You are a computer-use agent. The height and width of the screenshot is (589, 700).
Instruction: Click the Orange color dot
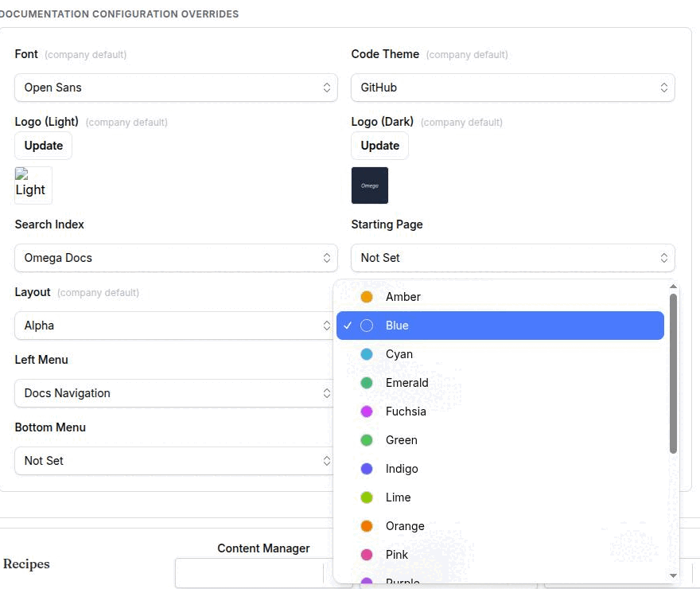367,526
